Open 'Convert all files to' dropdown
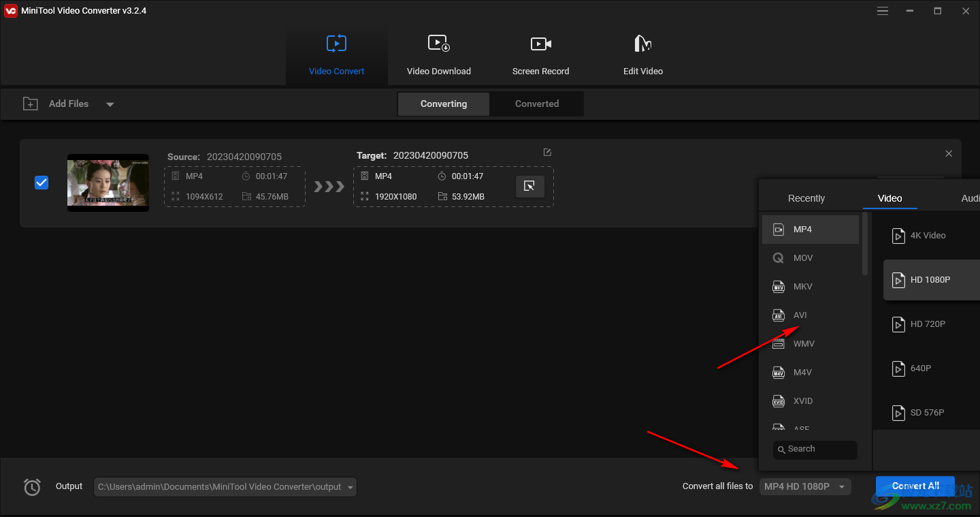Image resolution: width=980 pixels, height=517 pixels. 805,486
